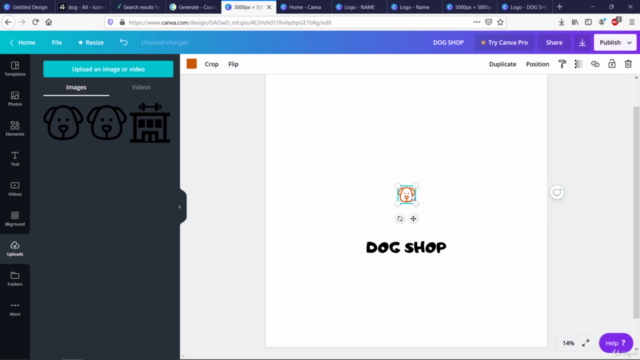Open the Elements sidebar panel
Viewport: 640px width, 360px height.
point(15,129)
